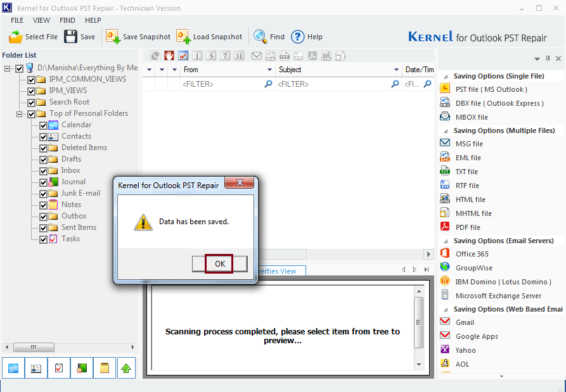566x392 pixels.
Task: Click the envelope MSG icon in list toolbar
Action: (x=257, y=56)
